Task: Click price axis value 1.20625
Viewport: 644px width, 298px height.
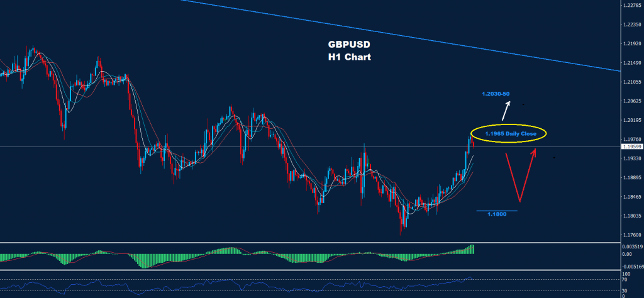Action: (x=632, y=101)
